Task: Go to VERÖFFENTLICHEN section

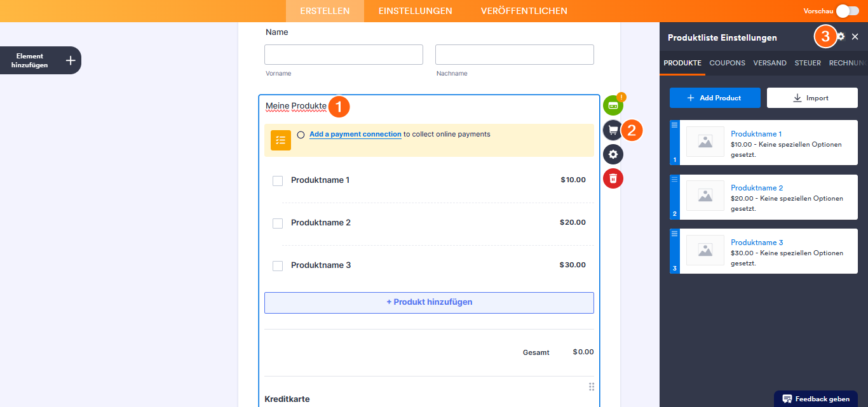Action: click(x=524, y=11)
